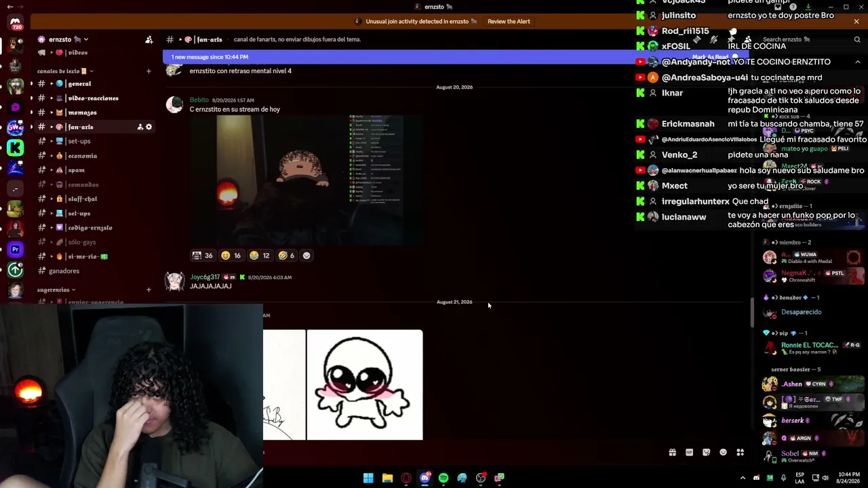Viewport: 868px width, 488px height.
Task: Click the search magnifier icon
Action: pos(857,39)
